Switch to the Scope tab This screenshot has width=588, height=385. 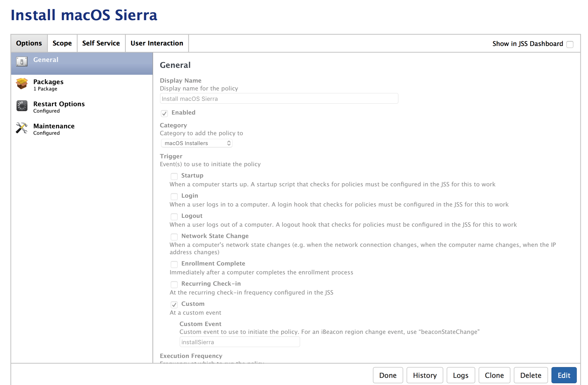62,43
